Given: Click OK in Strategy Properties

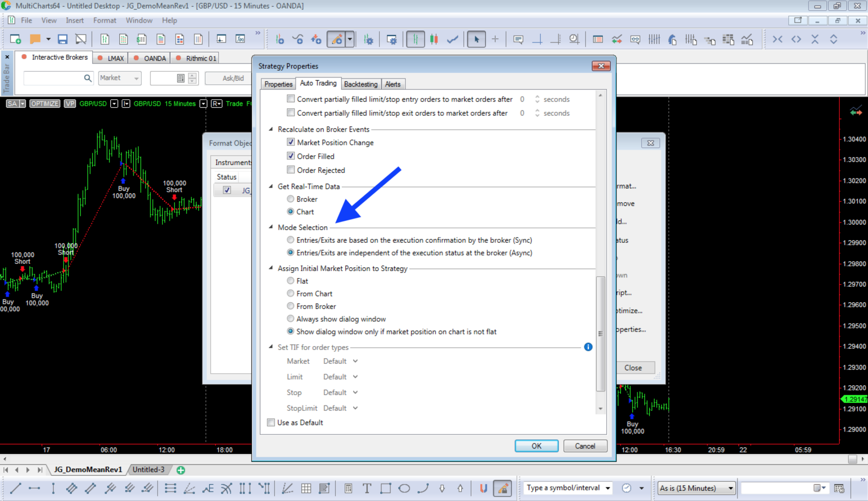Looking at the screenshot, I should (536, 446).
